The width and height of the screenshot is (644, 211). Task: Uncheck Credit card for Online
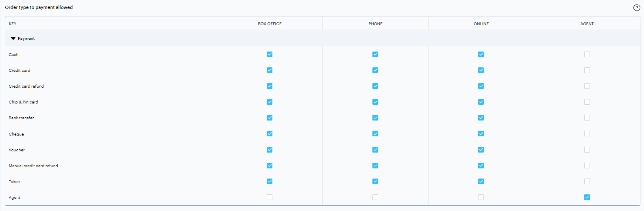tap(481, 70)
